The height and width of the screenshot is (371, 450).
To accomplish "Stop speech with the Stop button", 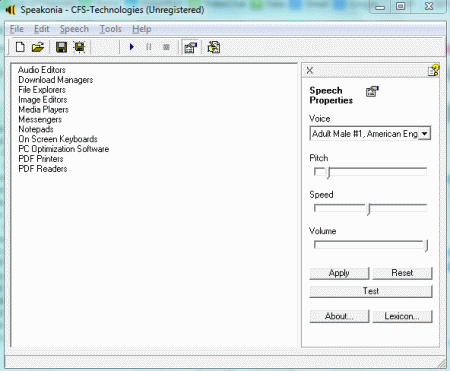I will click(166, 47).
